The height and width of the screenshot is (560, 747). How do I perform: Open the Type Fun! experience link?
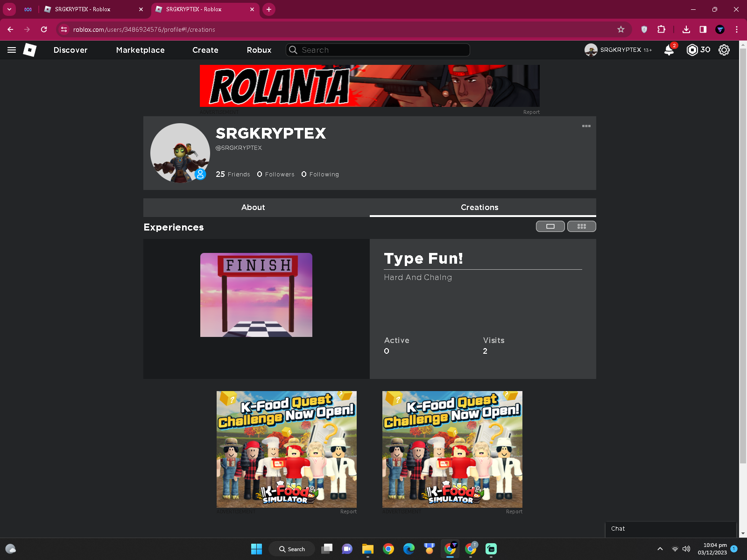pos(423,258)
